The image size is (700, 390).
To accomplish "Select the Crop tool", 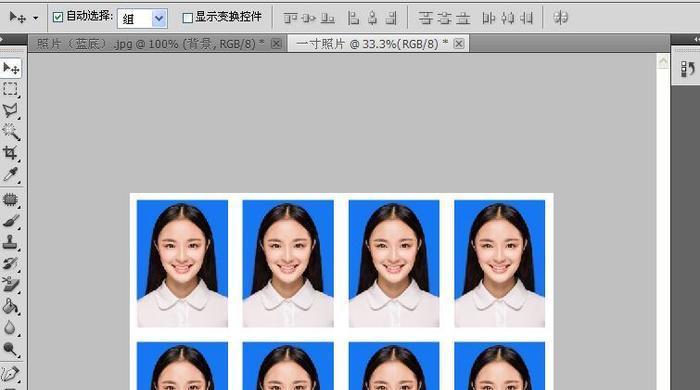I will pos(10,153).
